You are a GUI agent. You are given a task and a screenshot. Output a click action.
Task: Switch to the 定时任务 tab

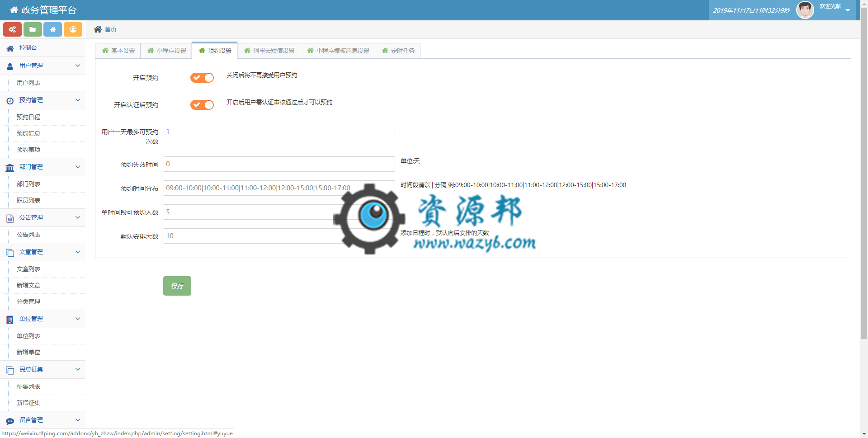point(398,51)
